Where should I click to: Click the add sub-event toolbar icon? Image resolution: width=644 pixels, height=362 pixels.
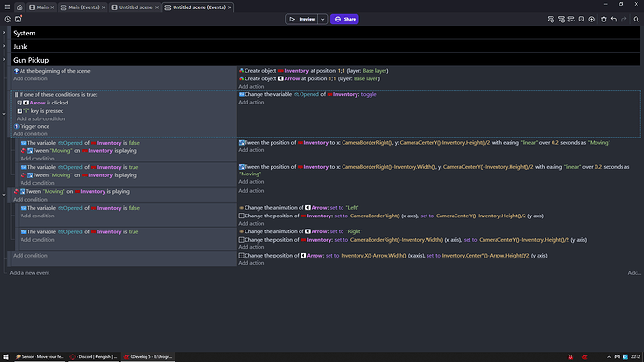point(561,19)
